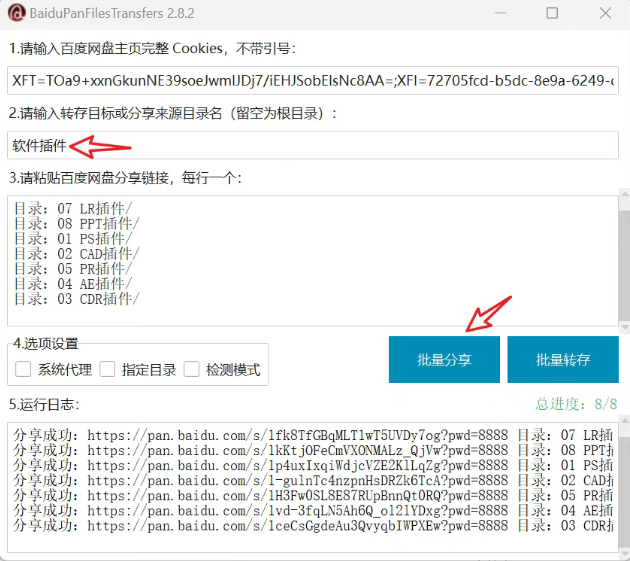Focus the Cookies input field
This screenshot has height=561, width=630.
point(312,79)
